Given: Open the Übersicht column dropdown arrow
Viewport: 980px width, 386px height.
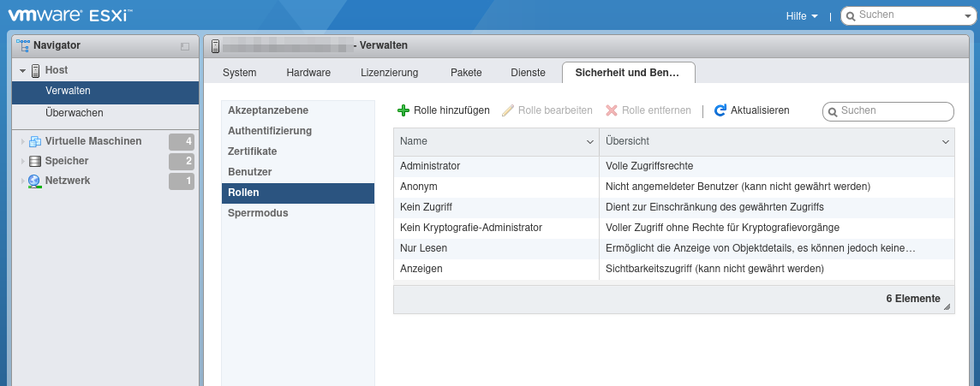Looking at the screenshot, I should coord(946,141).
